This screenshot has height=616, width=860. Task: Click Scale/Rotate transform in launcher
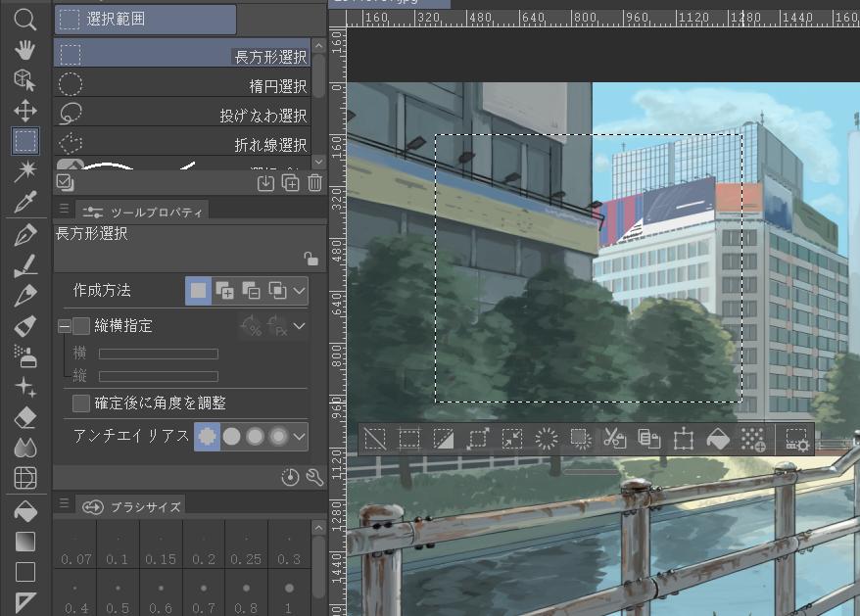pos(684,439)
